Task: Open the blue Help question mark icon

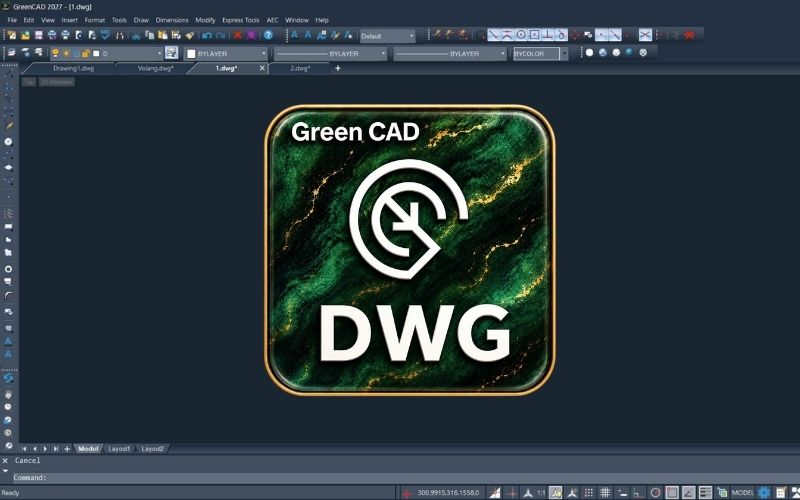Action: pos(268,35)
